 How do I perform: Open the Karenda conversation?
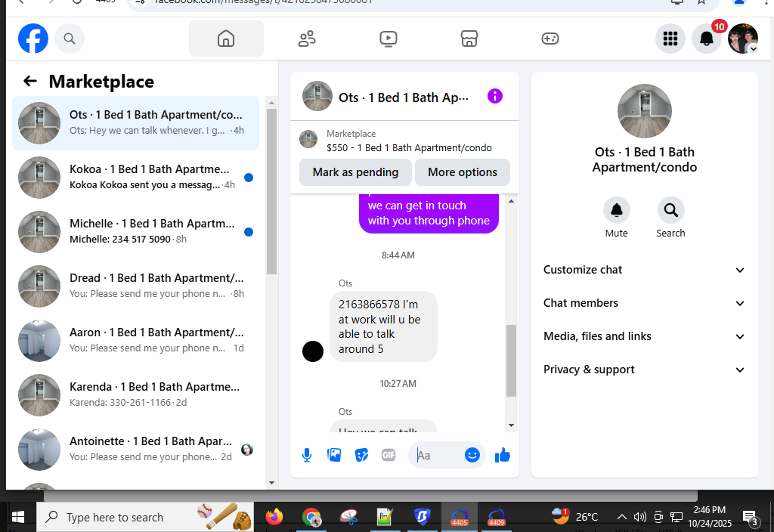click(x=136, y=394)
